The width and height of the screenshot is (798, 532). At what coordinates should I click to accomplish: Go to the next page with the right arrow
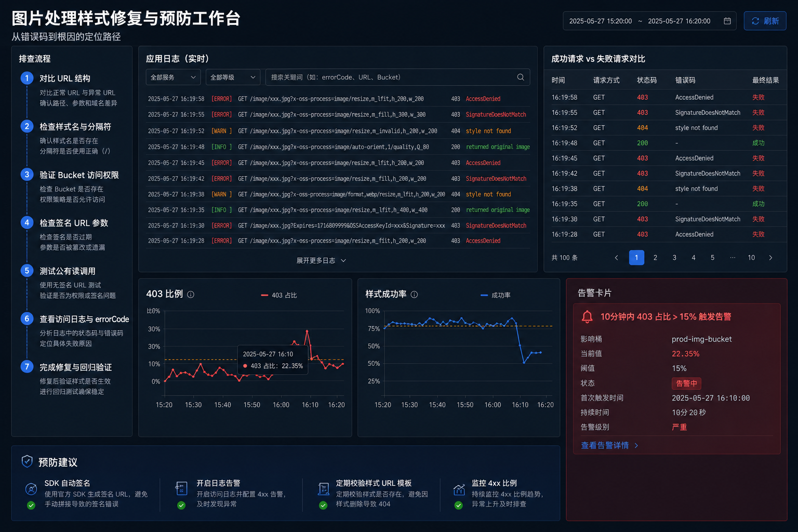pyautogui.click(x=770, y=258)
